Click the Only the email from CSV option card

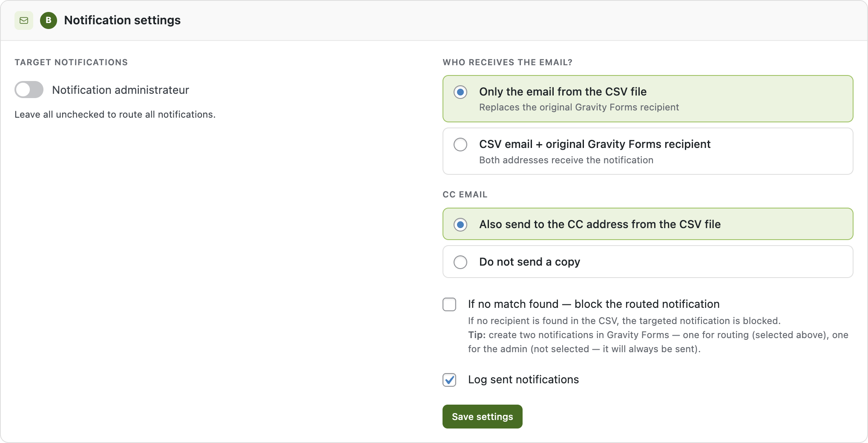[648, 99]
